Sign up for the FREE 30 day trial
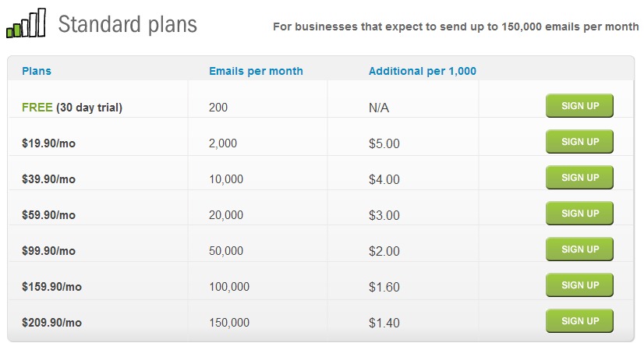This screenshot has height=350, width=644. click(x=579, y=106)
